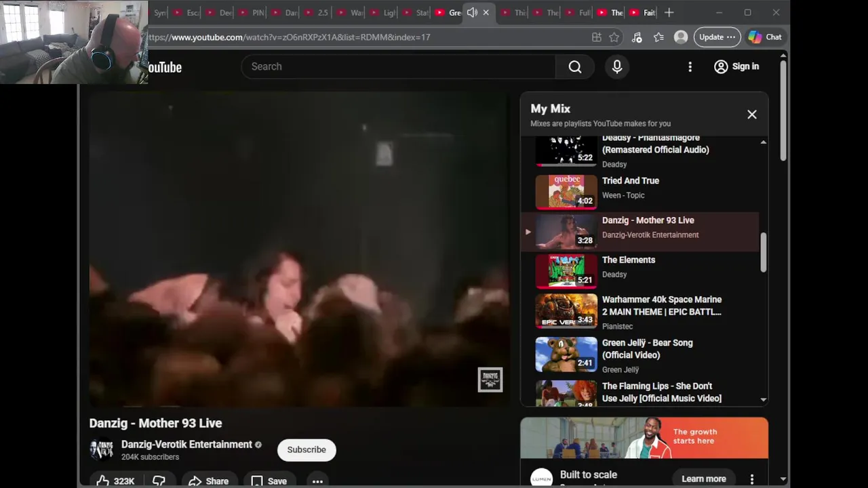Viewport: 868px width, 488px height.
Task: Open more actions ellipsis below the video
Action: pyautogui.click(x=317, y=481)
